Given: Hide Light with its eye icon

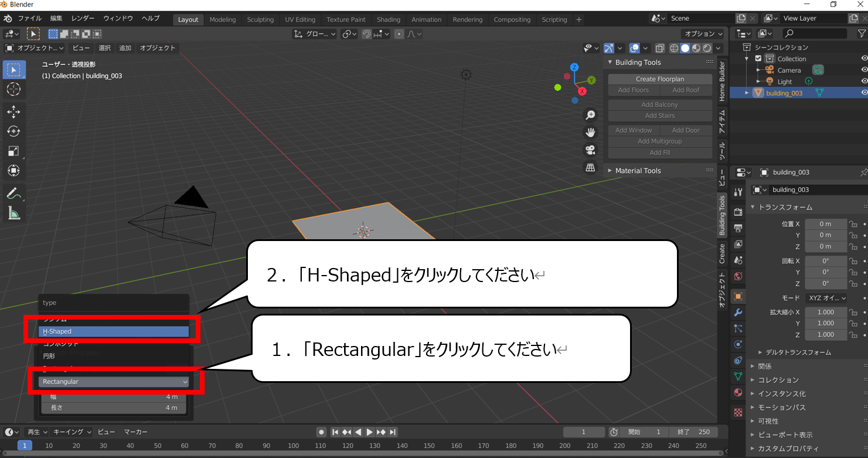Looking at the screenshot, I should (x=864, y=81).
